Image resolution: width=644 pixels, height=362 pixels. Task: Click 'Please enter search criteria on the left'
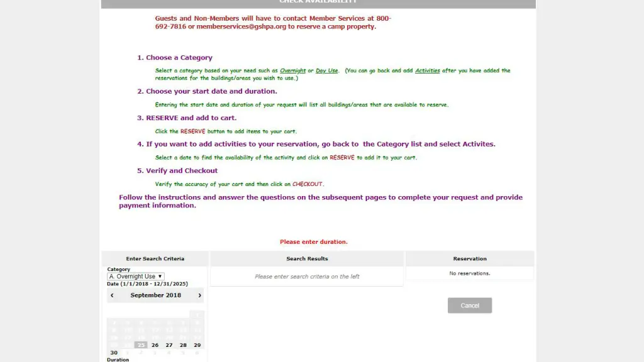coord(307,277)
